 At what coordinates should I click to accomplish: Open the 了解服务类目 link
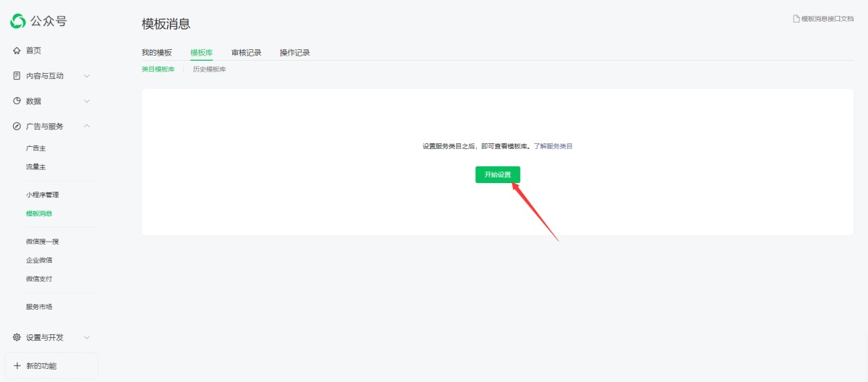[x=553, y=146]
